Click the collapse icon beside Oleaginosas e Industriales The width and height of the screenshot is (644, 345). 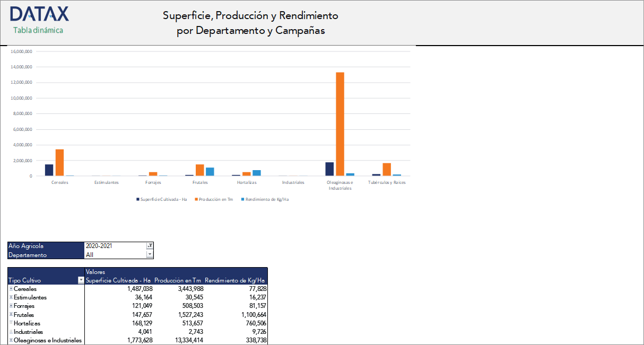10,340
